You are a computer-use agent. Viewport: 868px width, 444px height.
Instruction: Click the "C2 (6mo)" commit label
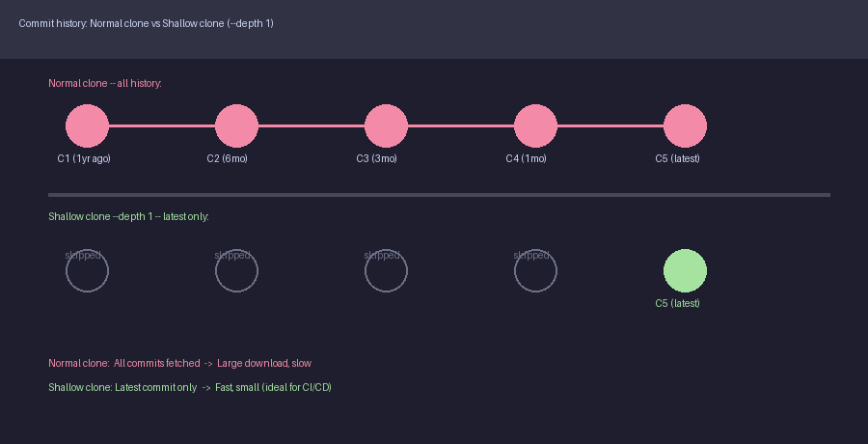(227, 158)
